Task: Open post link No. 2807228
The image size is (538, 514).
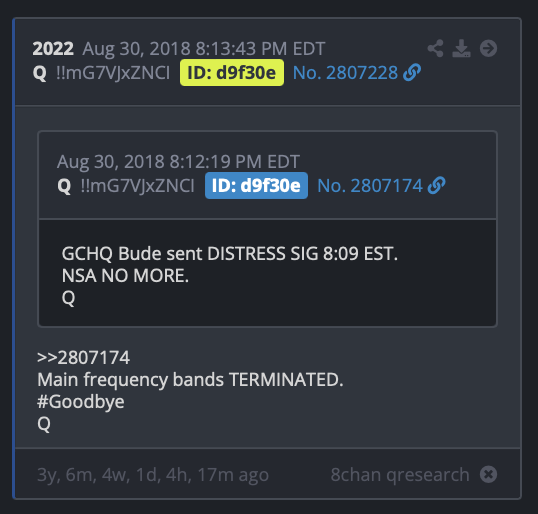Action: tap(345, 73)
